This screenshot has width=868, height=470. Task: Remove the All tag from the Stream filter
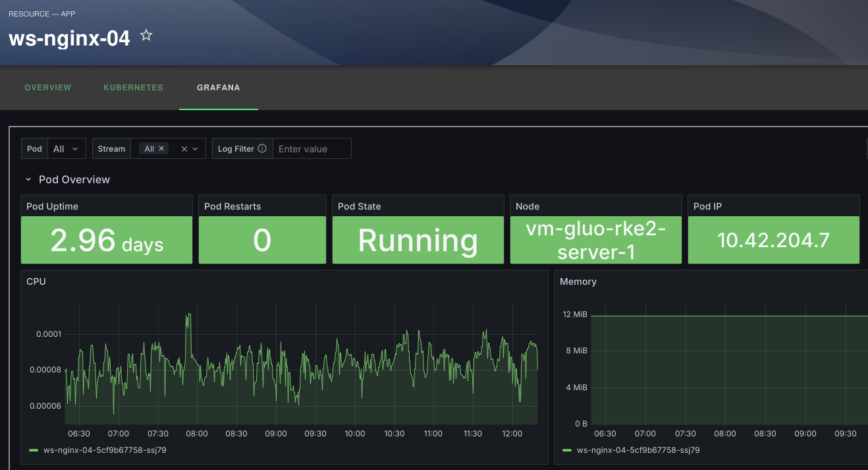[161, 148]
